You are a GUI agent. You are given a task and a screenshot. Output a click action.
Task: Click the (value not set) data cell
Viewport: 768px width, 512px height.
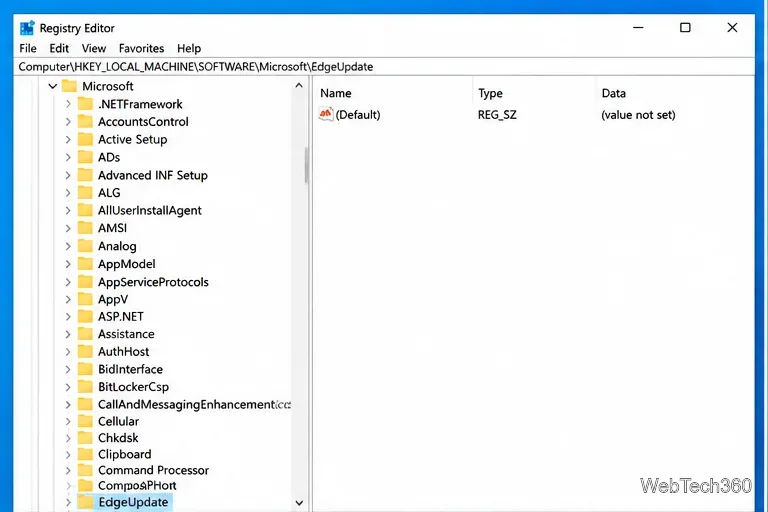(638, 115)
